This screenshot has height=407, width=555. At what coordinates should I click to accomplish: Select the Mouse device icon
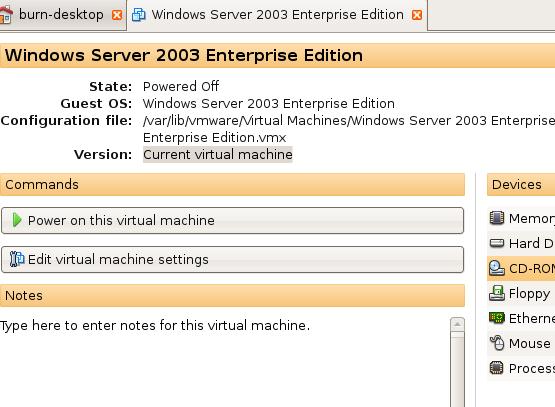(497, 343)
